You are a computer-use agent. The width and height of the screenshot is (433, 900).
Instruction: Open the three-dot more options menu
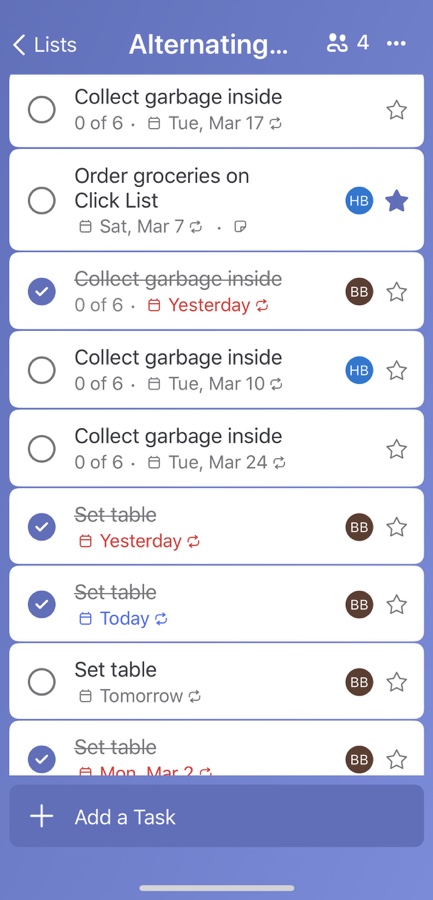point(396,44)
